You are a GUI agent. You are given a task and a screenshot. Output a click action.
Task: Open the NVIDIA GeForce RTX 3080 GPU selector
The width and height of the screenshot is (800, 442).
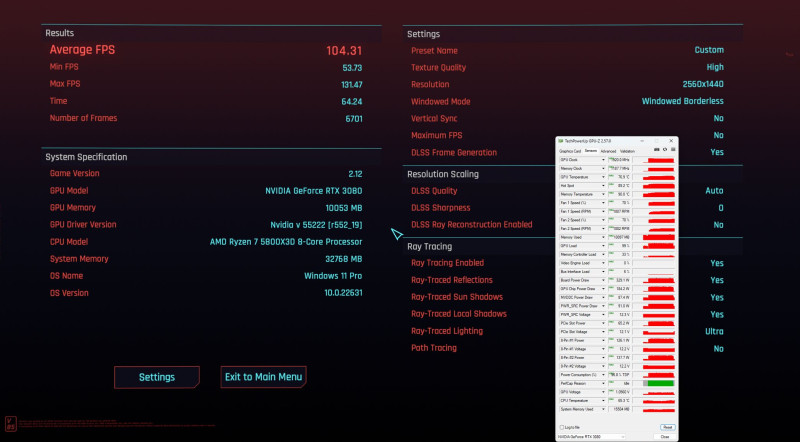[591, 436]
